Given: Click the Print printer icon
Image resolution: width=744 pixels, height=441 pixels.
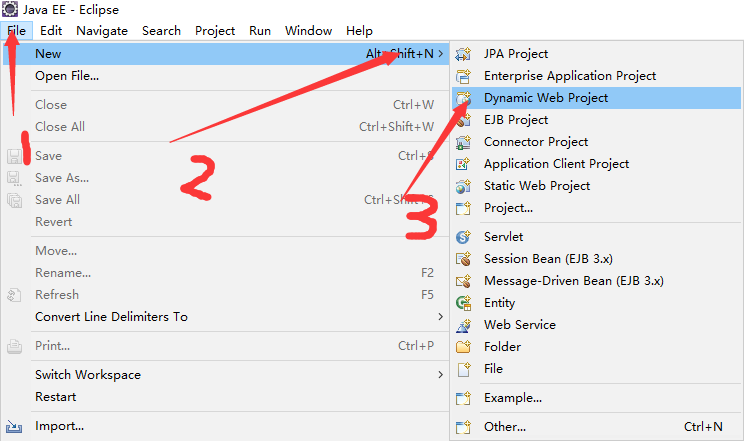Looking at the screenshot, I should 14,346.
